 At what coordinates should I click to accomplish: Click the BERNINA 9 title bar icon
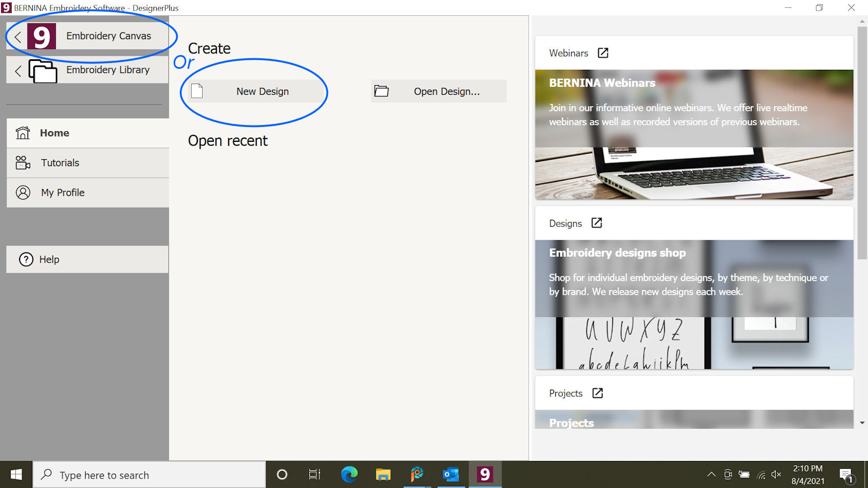(6, 7)
